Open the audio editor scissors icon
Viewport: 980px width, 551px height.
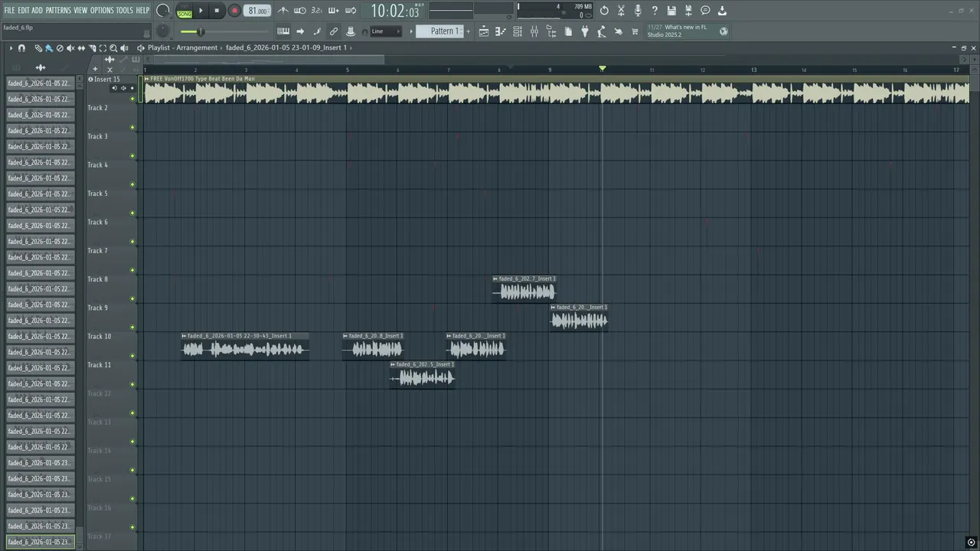click(x=621, y=11)
